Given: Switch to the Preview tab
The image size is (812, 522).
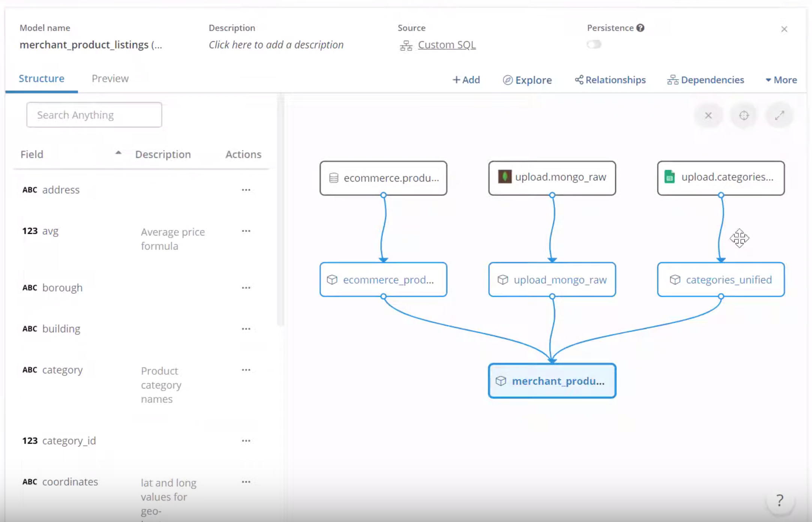Looking at the screenshot, I should coord(110,78).
